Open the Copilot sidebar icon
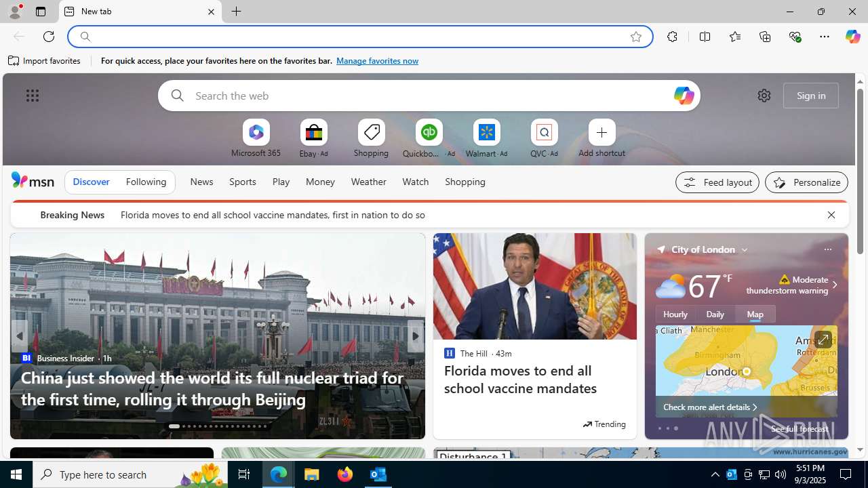 [x=852, y=37]
